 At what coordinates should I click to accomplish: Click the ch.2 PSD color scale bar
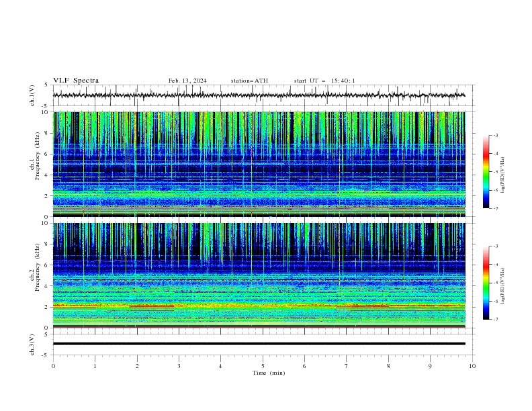coord(486,283)
